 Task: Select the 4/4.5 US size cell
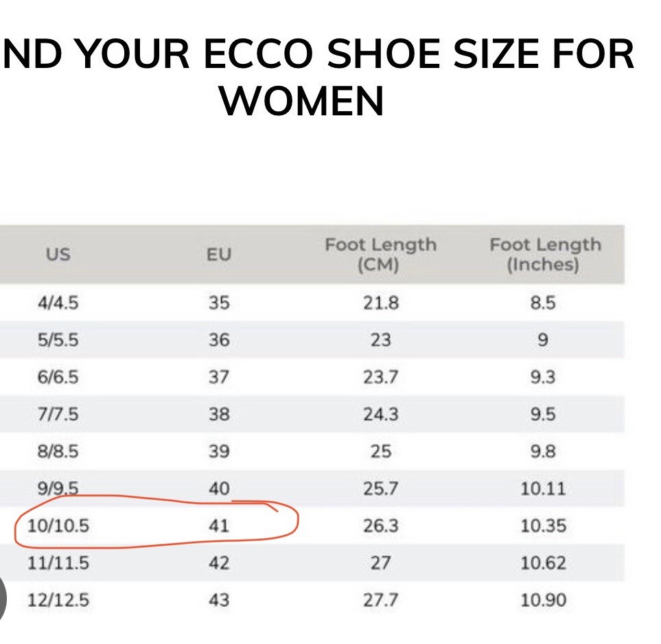(x=58, y=303)
